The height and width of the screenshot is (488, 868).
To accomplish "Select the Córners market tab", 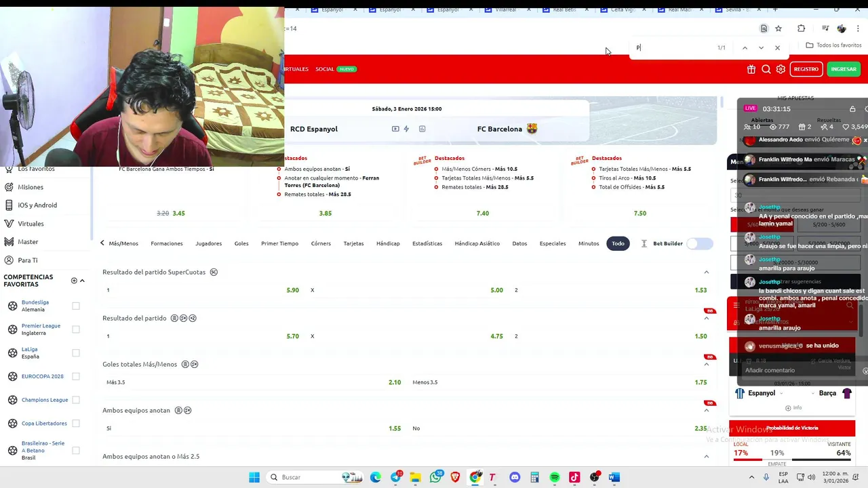I will pyautogui.click(x=321, y=243).
